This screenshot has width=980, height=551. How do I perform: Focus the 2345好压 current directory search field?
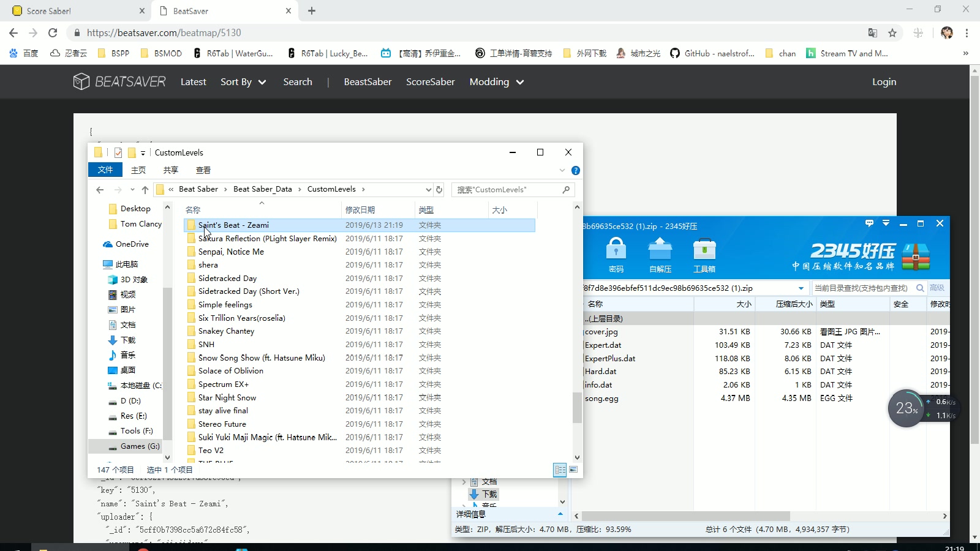861,288
